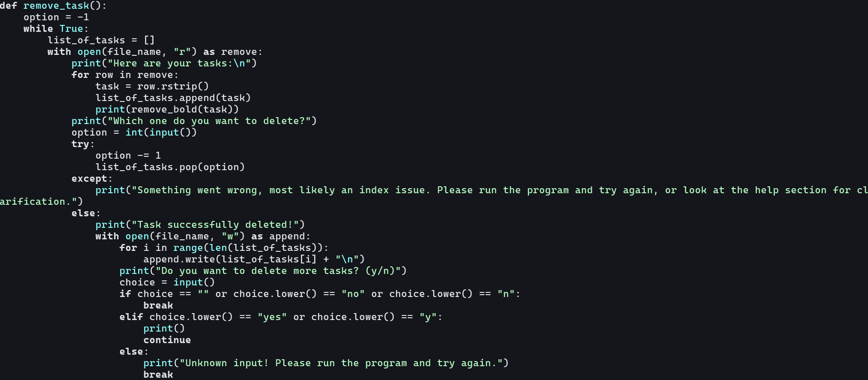Screen dimensions: 868x380
Task: Click the empty list brackets after list_of_tasks
Action: coord(149,40)
